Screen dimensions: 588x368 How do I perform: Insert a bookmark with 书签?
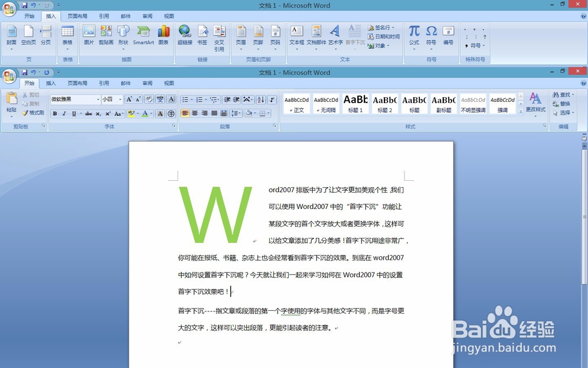(x=202, y=36)
